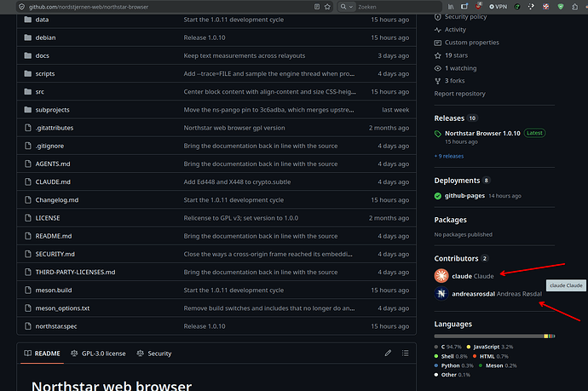Open the search engine dropdown next to Zoeken
588x391 pixels.
coord(346,7)
